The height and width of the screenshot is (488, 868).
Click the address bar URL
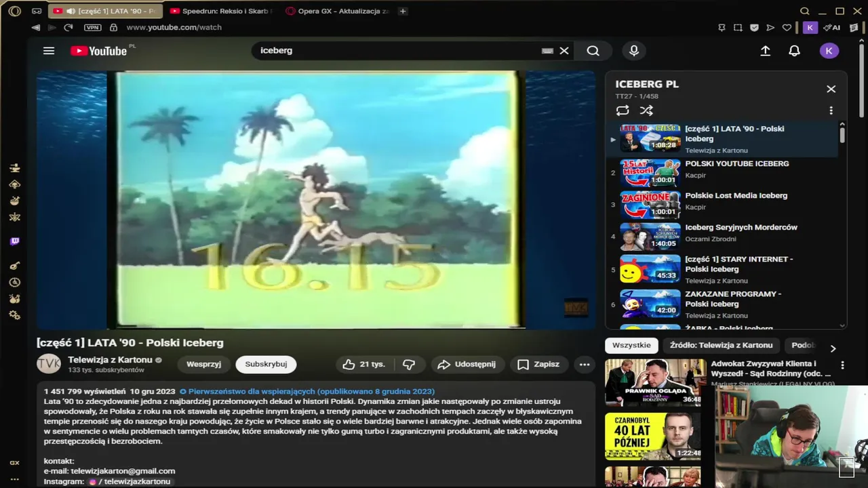click(174, 28)
